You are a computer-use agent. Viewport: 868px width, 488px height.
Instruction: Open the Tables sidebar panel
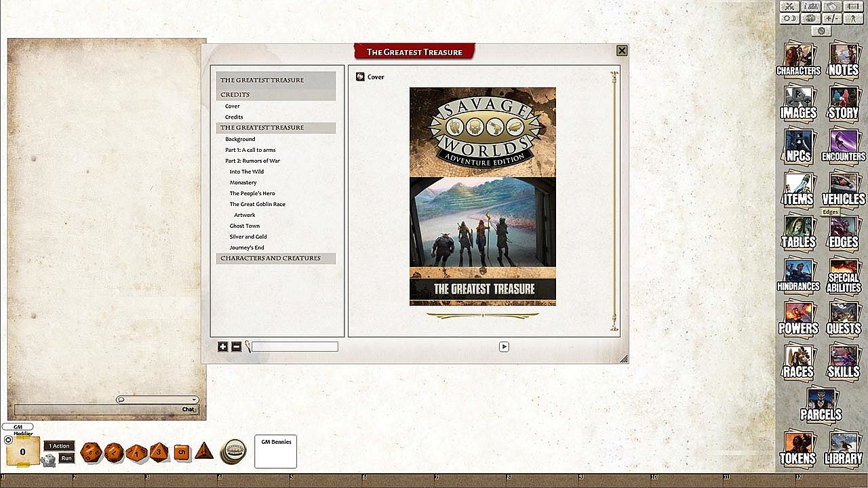click(798, 231)
